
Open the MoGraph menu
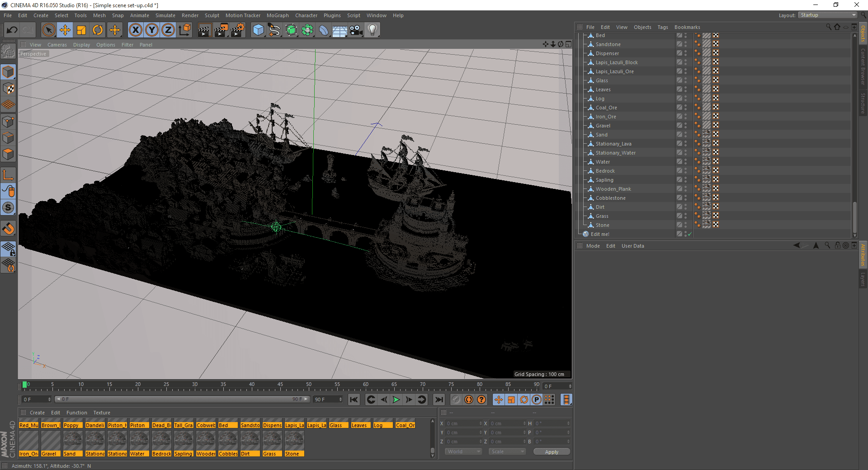[278, 15]
